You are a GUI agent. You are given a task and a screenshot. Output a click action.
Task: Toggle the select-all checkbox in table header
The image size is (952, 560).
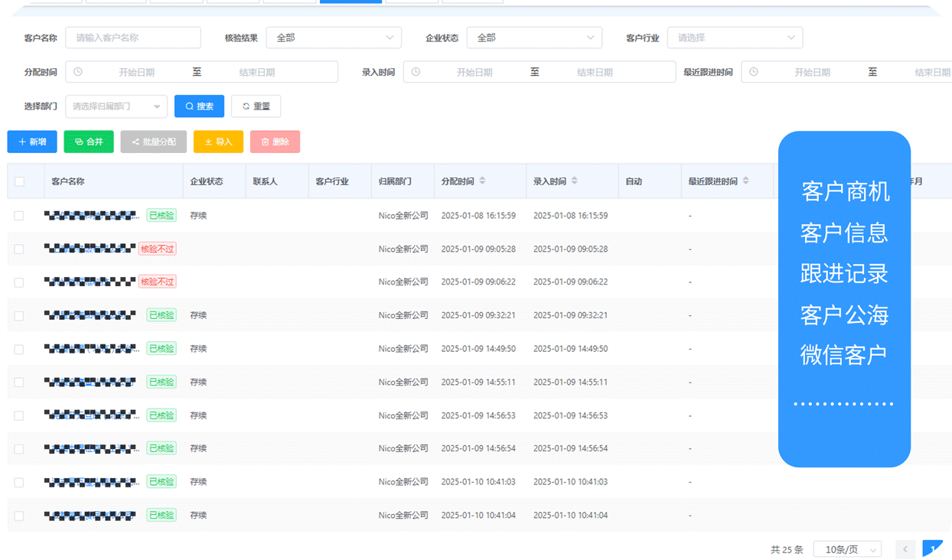19,182
